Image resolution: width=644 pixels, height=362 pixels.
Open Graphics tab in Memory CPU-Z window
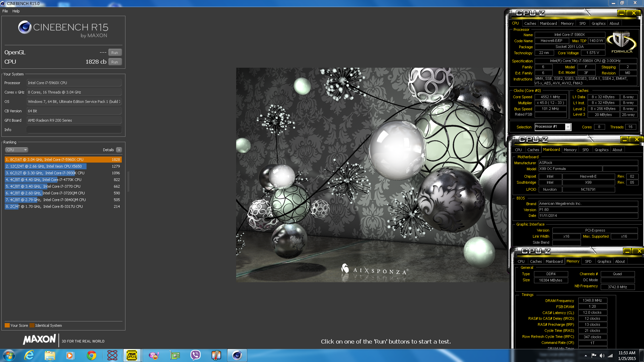[604, 261]
